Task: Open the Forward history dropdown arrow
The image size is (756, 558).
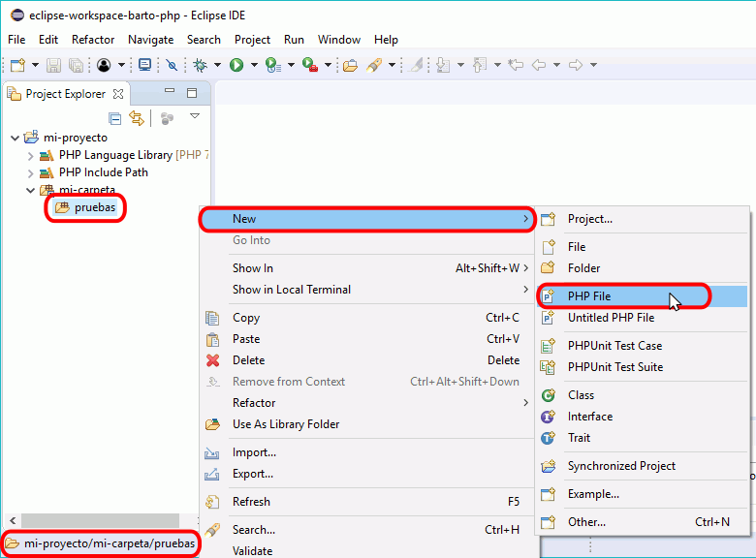Action: coord(594,65)
